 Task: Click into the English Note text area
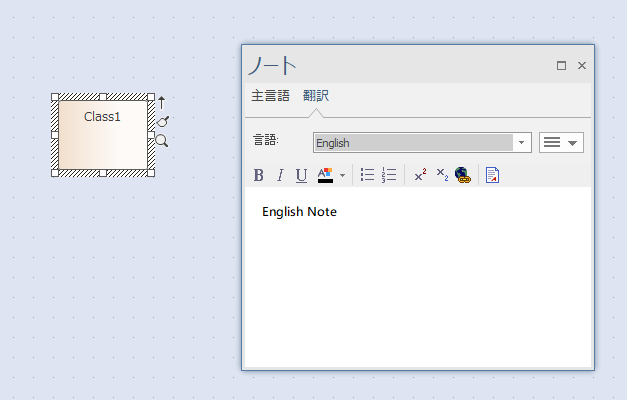pyautogui.click(x=418, y=277)
